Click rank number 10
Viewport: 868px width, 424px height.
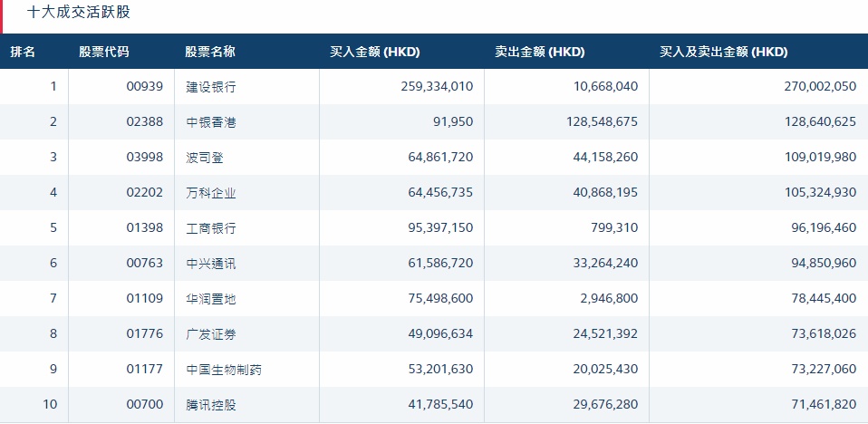(50, 405)
